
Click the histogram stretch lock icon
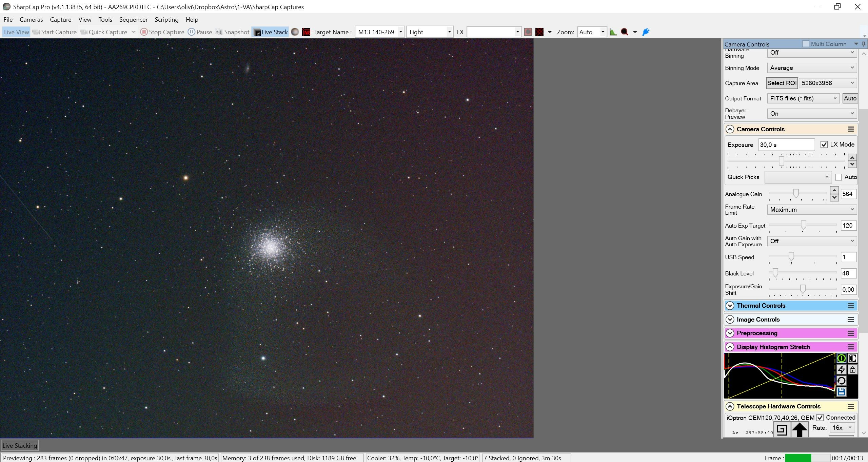pos(852,369)
